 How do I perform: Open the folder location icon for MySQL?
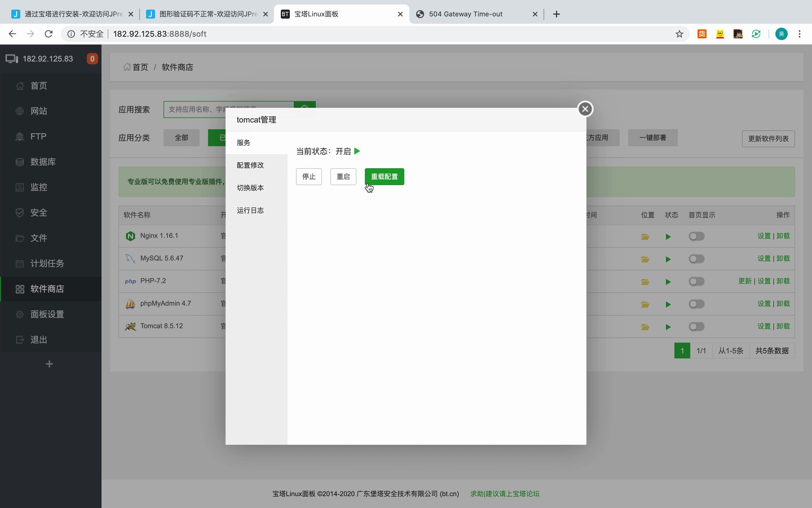pyautogui.click(x=645, y=259)
